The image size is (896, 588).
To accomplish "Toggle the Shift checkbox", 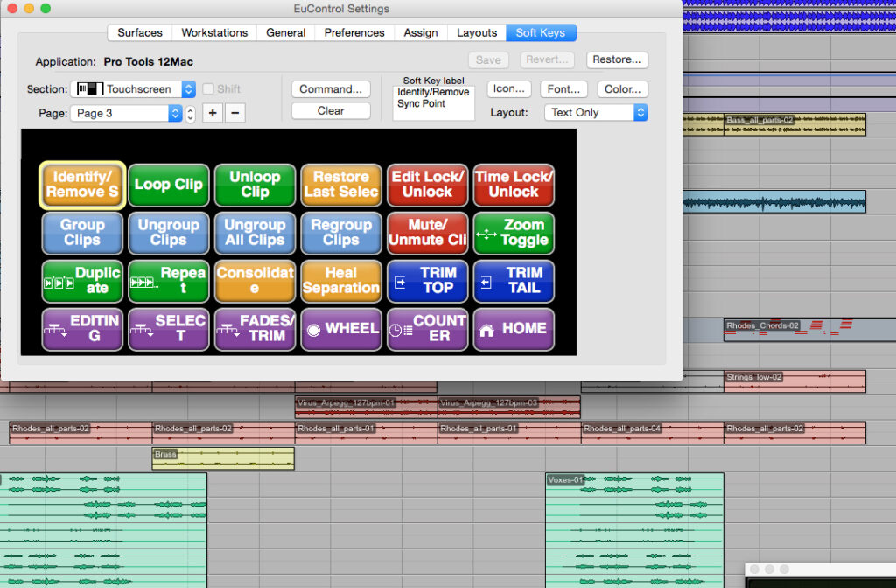I will (x=208, y=89).
